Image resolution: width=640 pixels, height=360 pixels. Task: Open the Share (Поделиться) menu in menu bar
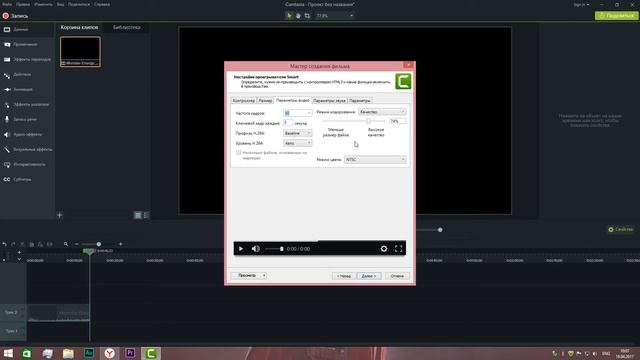[79, 4]
